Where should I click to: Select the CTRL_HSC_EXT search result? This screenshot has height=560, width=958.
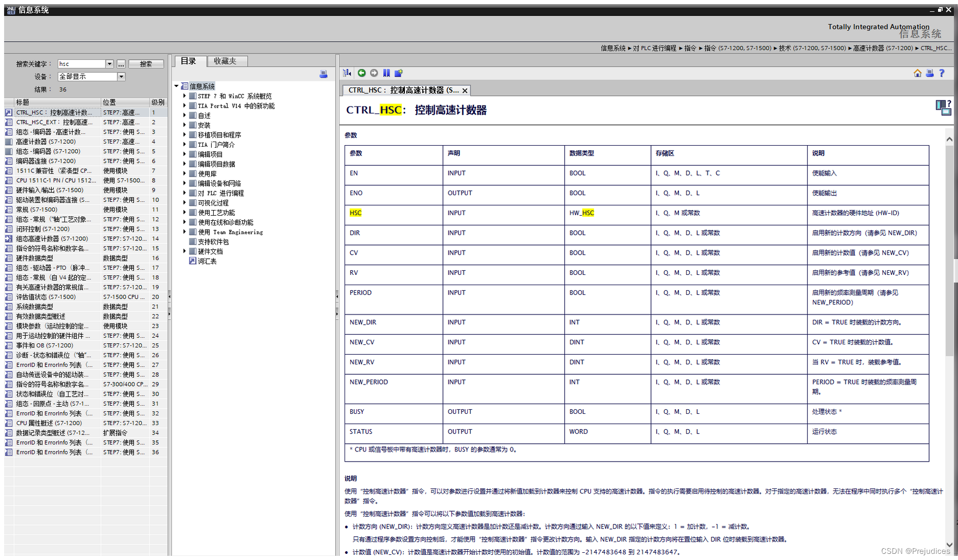[85, 122]
